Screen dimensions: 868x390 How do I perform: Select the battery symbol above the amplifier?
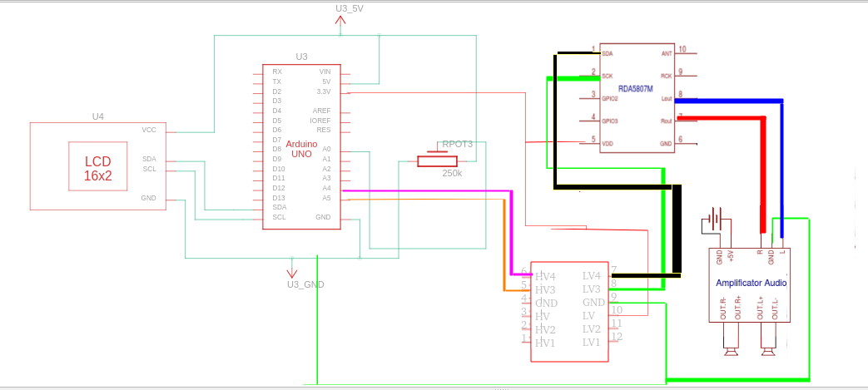pyautogui.click(x=715, y=222)
